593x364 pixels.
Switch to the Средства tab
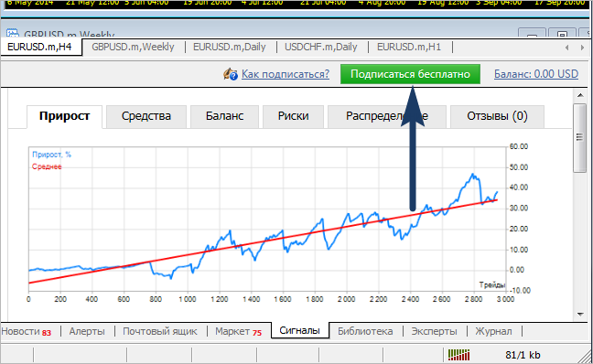(146, 116)
